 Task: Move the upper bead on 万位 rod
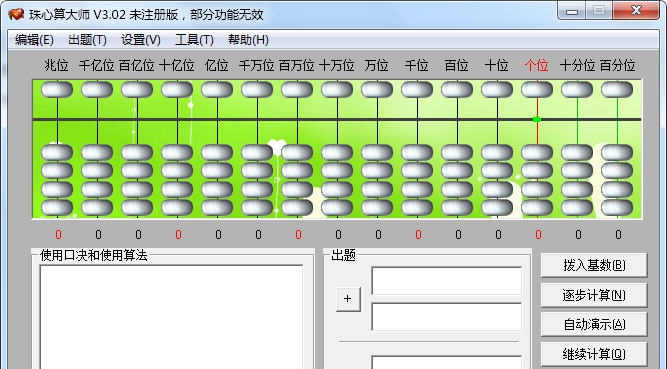(377, 90)
